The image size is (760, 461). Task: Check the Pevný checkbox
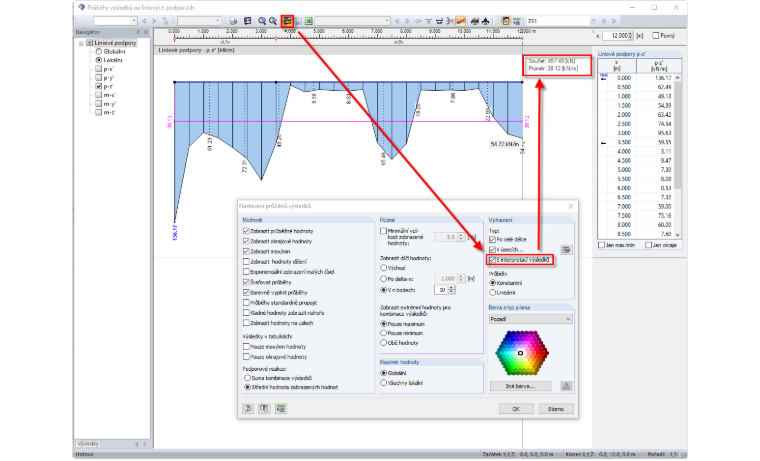point(656,35)
